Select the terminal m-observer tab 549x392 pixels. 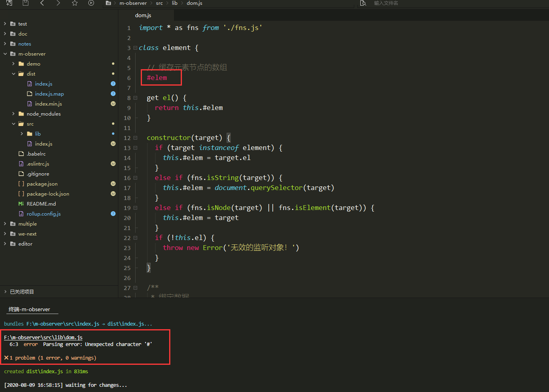pos(30,309)
